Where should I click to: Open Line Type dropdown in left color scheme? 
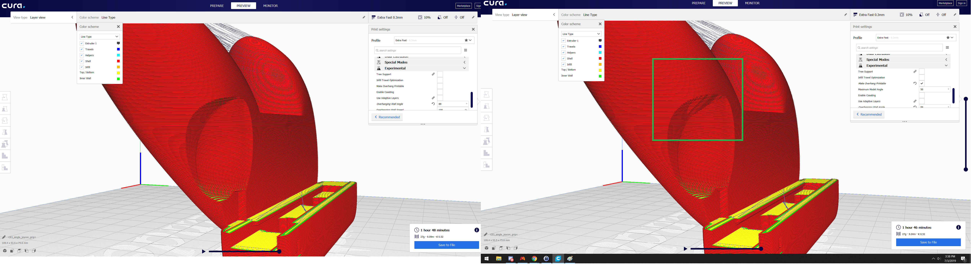[99, 37]
